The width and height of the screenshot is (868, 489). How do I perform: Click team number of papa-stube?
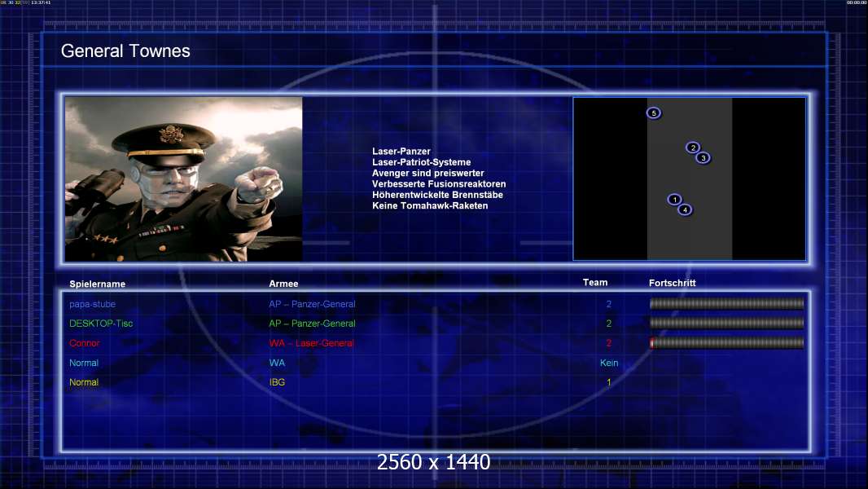pyautogui.click(x=609, y=304)
